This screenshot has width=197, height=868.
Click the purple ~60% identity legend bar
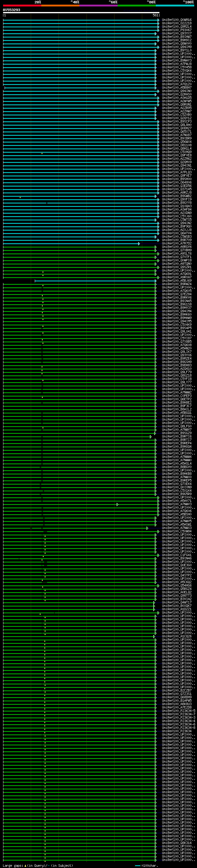coord(99,6)
